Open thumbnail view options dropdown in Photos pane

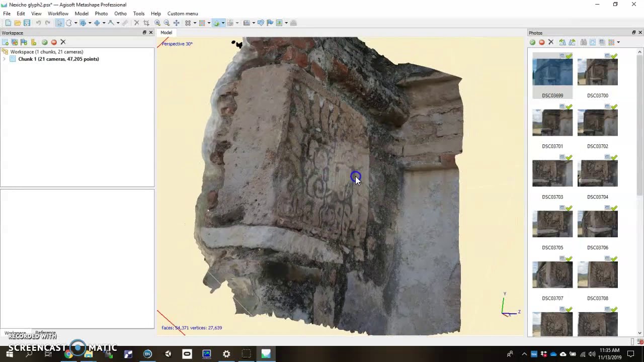(x=618, y=42)
